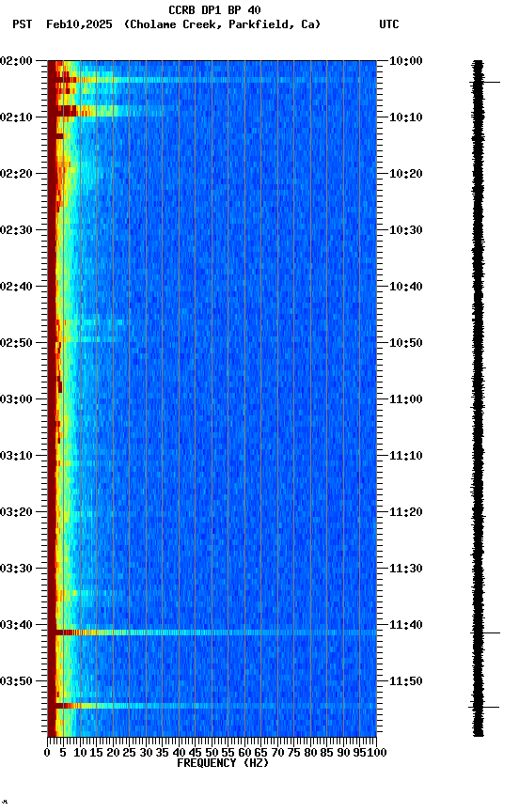Screen dimensions: 519x812
Task: Click the frequency axis label 15
Action: (x=96, y=753)
